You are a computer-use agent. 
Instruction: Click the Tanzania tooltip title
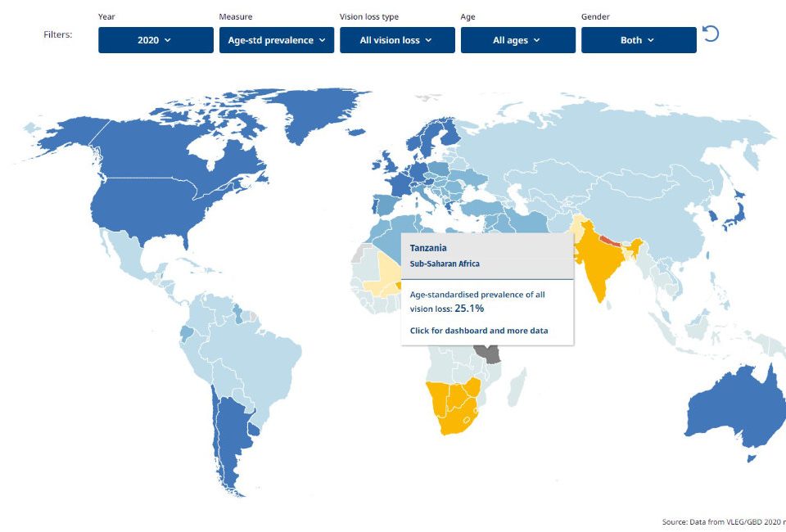(428, 248)
